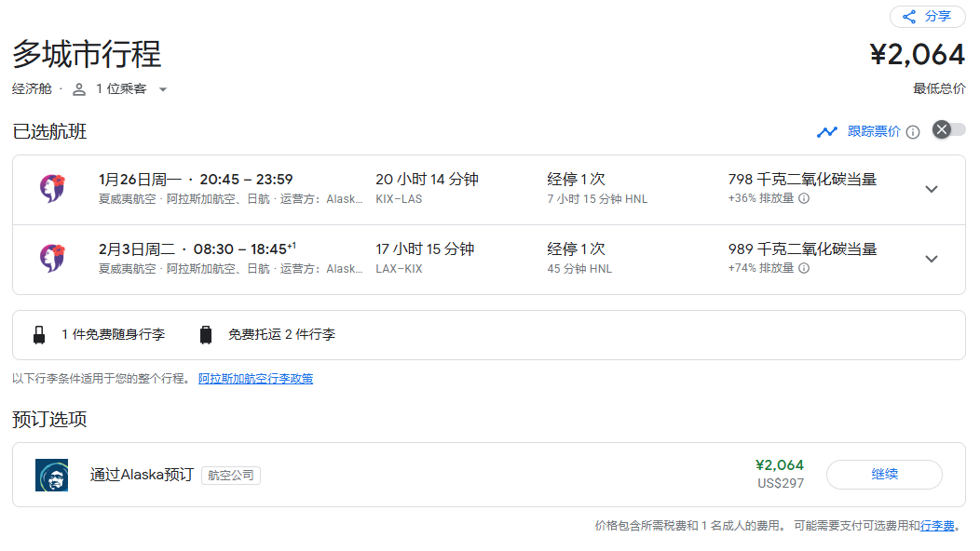
Task: Click the 经济舱 cabin class text
Action: pyautogui.click(x=32, y=88)
